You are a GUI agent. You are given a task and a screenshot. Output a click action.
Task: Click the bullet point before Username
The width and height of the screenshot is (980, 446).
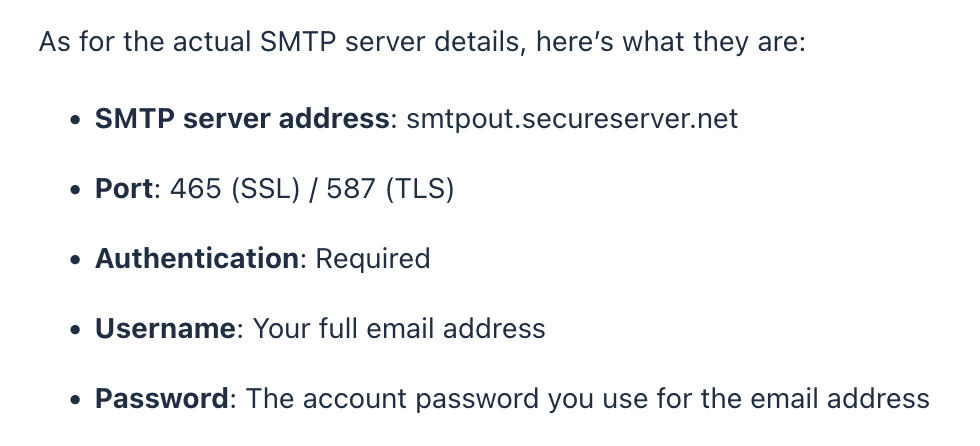coord(74,331)
